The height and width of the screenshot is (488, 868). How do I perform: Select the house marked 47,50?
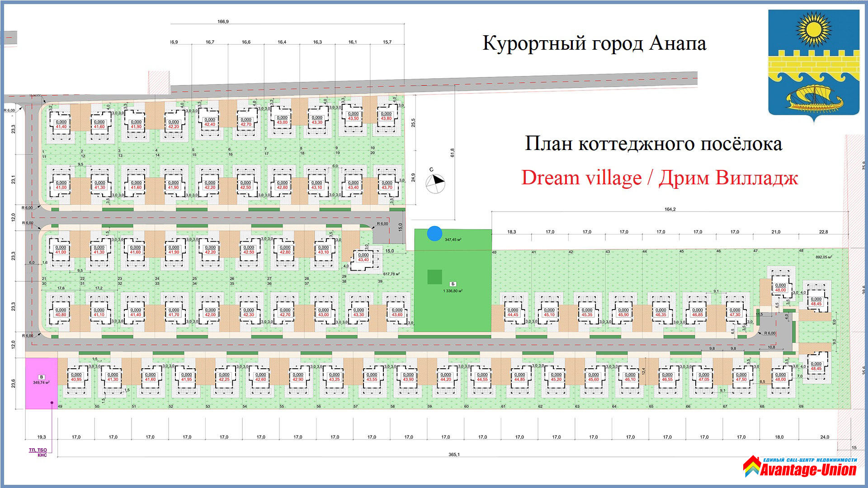click(741, 377)
